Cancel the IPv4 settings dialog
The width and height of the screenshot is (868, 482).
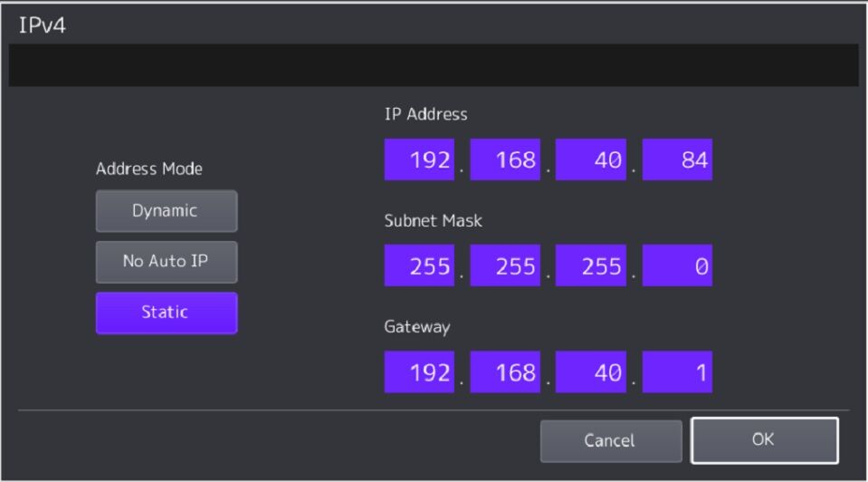click(611, 441)
